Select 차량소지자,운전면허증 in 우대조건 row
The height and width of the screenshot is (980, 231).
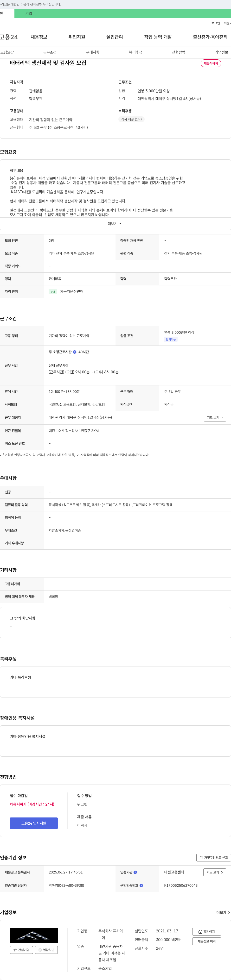(x=65, y=530)
